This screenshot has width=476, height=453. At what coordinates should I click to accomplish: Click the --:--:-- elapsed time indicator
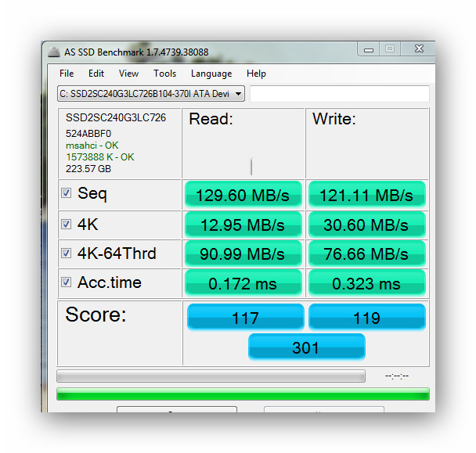pos(397,376)
